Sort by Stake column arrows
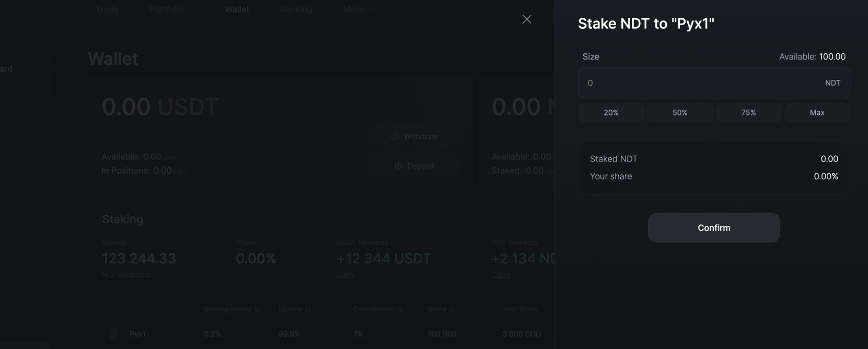868x349 pixels. (453, 309)
